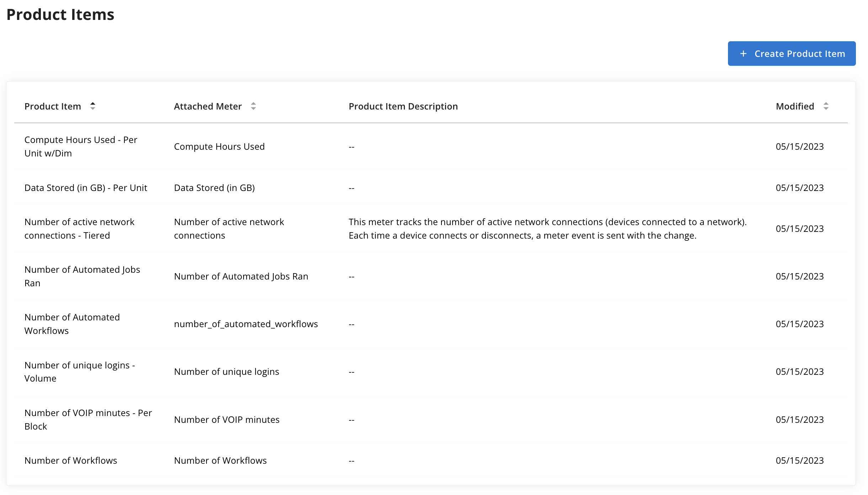Open Number of Automated Jobs Ran item
The width and height of the screenshot is (868, 495).
(82, 276)
